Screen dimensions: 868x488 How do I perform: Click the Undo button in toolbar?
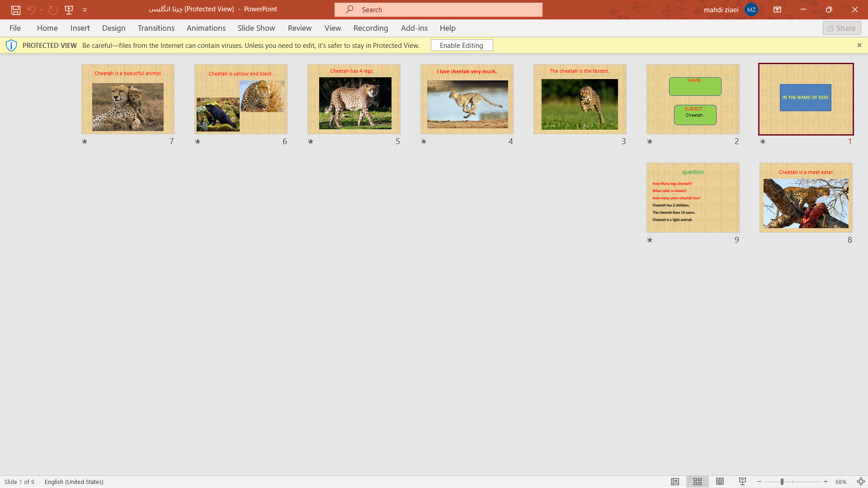coord(31,9)
